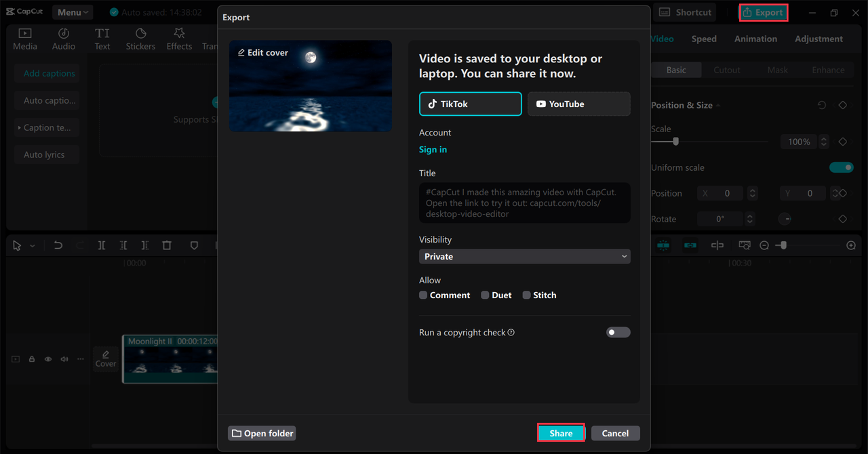The height and width of the screenshot is (454, 868).
Task: Zoom out the timeline with minus magnifier
Action: click(x=764, y=245)
